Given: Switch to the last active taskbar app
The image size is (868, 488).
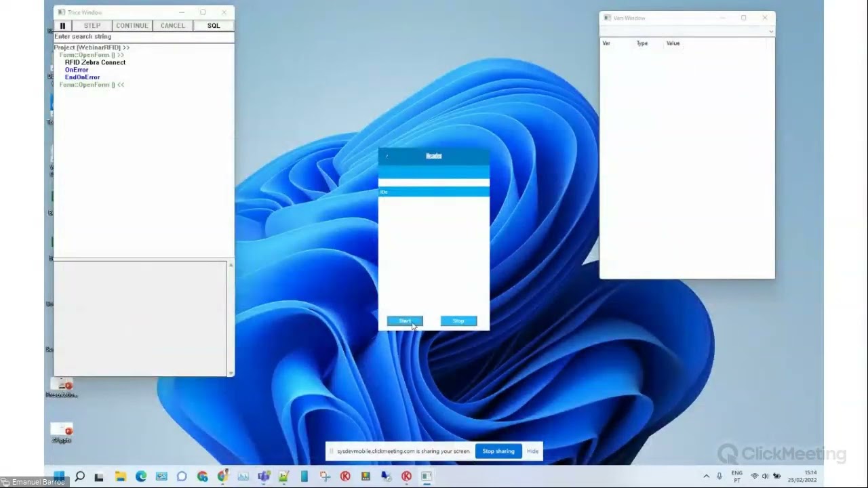Looking at the screenshot, I should coord(427,476).
